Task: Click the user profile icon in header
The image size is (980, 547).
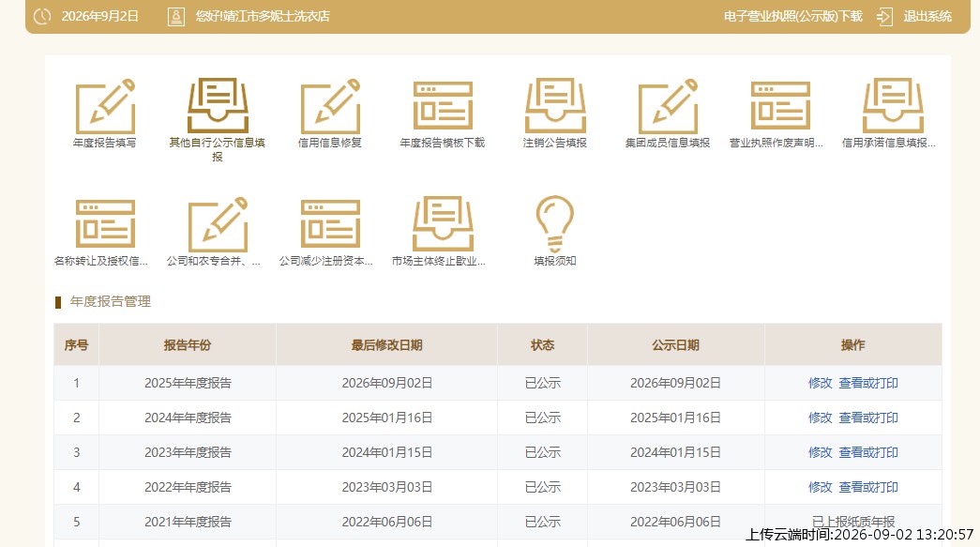Action: pos(176,16)
